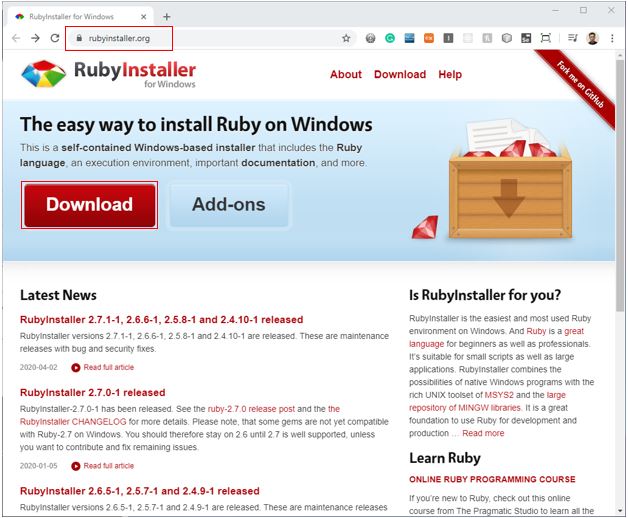
Task: Click the Selenium 'Se' extension icon
Action: click(x=526, y=38)
